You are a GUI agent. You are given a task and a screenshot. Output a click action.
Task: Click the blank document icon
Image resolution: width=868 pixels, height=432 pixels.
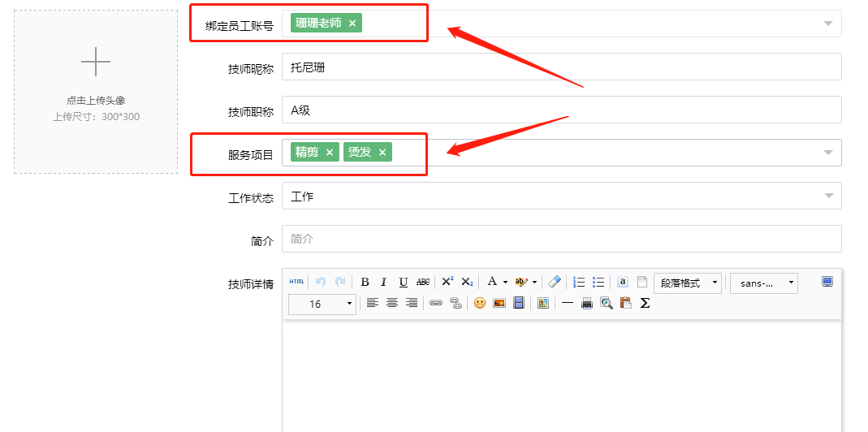click(x=641, y=282)
